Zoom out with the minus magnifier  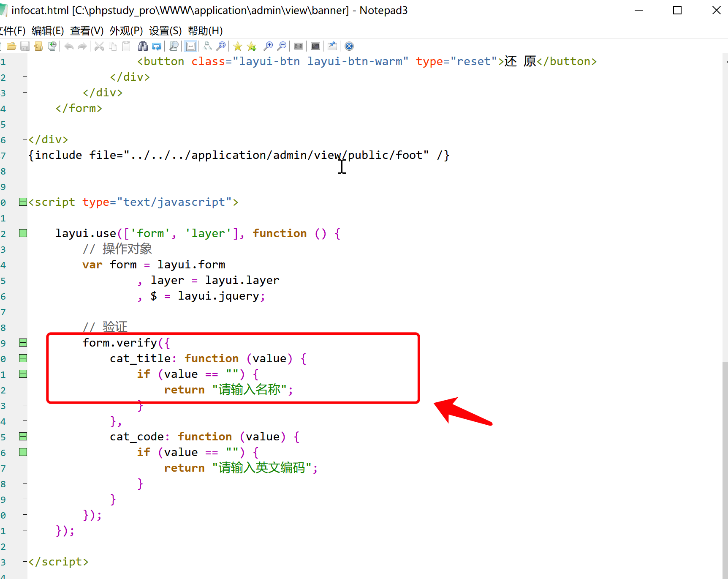282,46
